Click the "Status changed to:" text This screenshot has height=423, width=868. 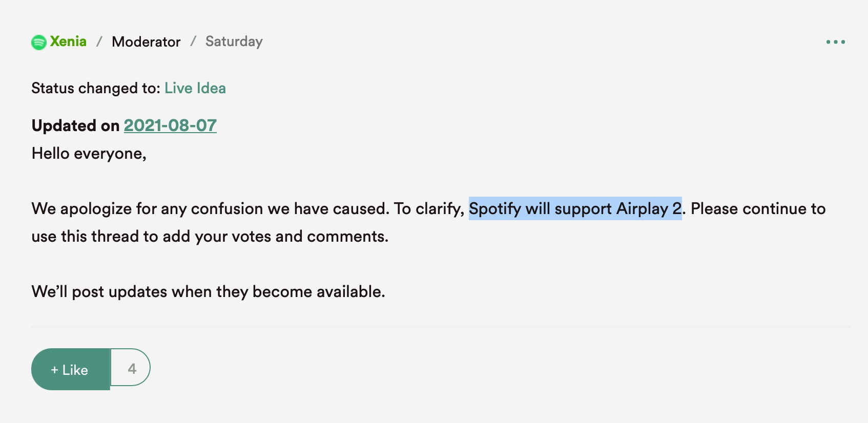[96, 88]
